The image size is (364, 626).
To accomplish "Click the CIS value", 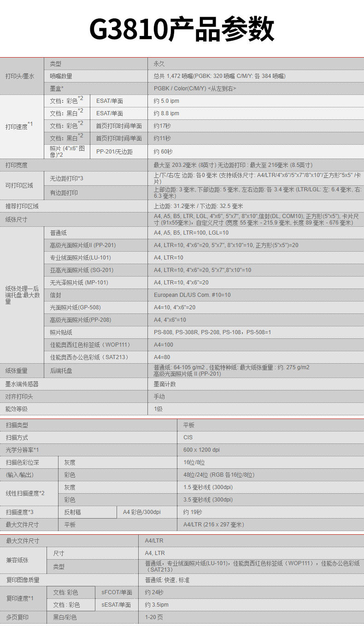I will coord(188,437).
